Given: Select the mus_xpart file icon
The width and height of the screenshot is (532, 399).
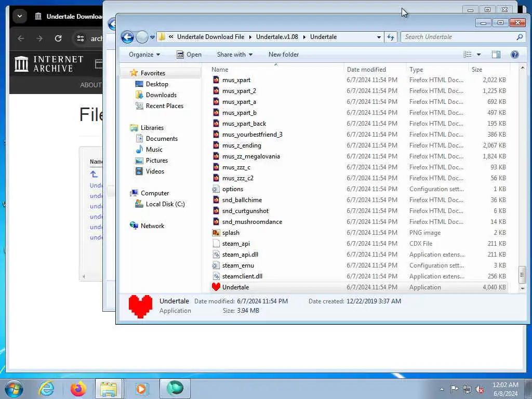Looking at the screenshot, I should [x=216, y=80].
